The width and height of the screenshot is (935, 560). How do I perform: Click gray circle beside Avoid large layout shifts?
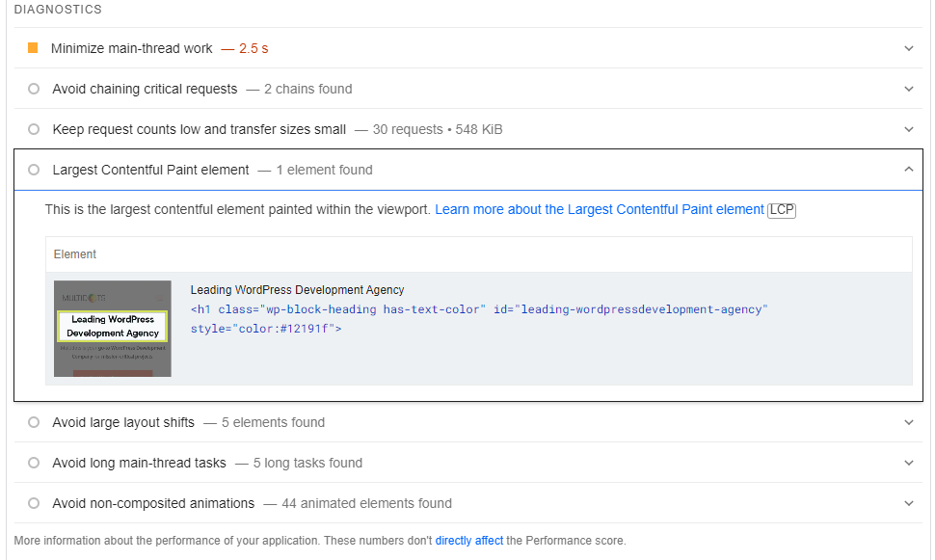pos(34,422)
